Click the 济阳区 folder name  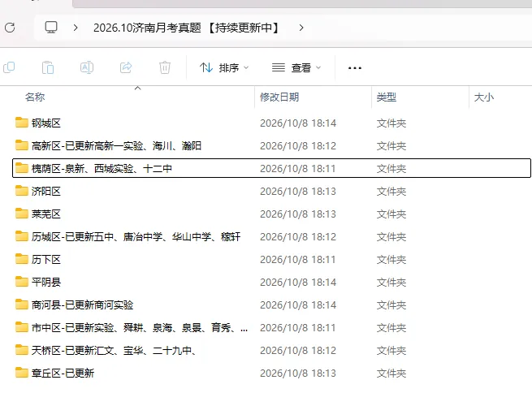tap(46, 192)
